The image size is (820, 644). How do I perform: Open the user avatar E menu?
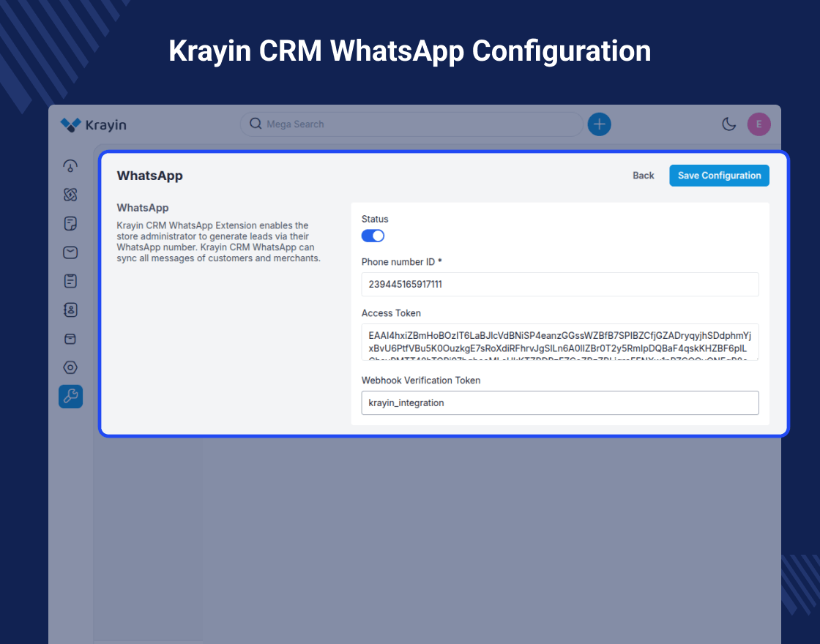[758, 124]
